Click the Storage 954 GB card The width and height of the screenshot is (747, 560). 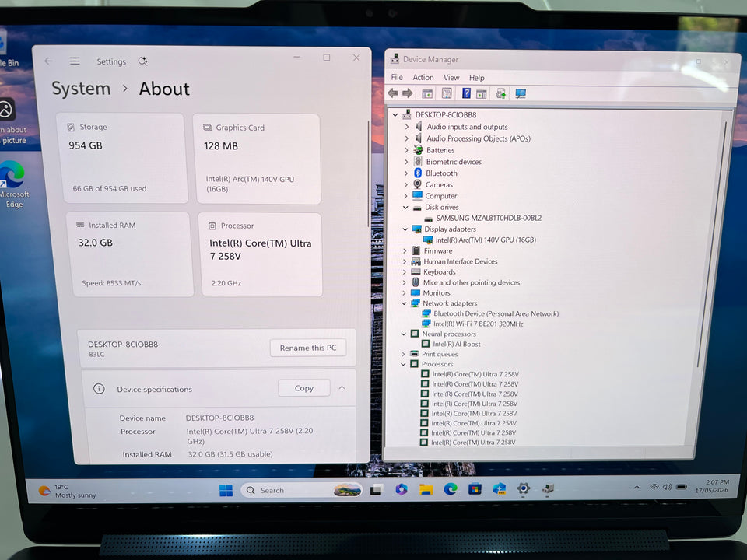coord(122,158)
